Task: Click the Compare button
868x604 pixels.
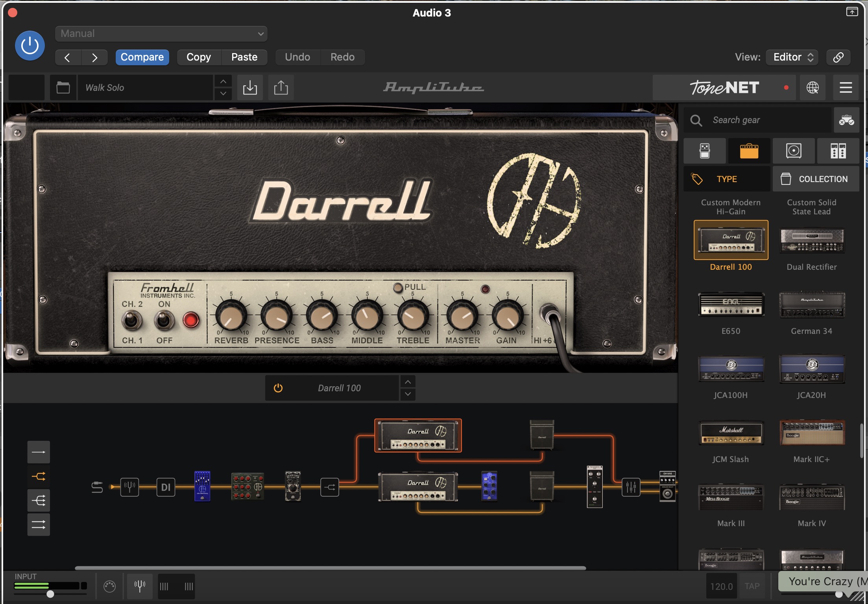Action: coord(142,57)
